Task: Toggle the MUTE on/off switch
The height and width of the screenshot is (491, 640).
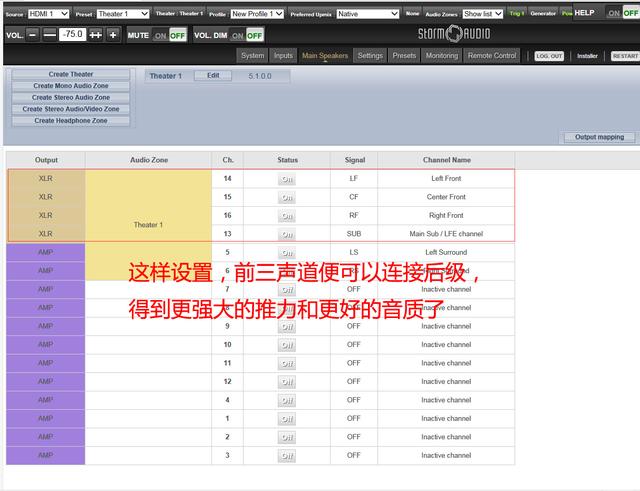Action: click(x=169, y=36)
